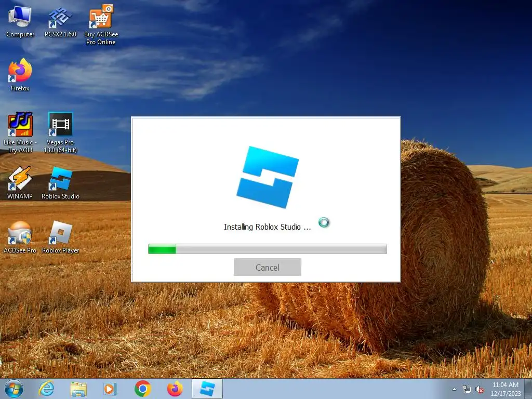Launch Internet Explorer from taskbar
The width and height of the screenshot is (532, 399).
46,389
